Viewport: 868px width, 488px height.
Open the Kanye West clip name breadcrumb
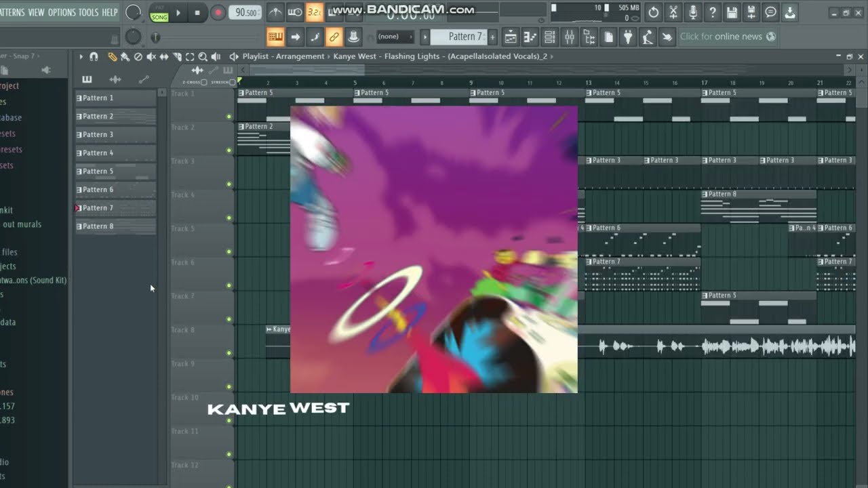(440, 56)
